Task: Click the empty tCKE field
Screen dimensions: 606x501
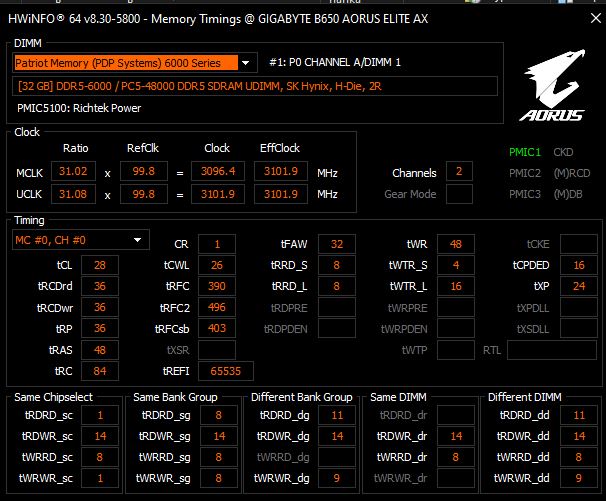Action: point(579,244)
